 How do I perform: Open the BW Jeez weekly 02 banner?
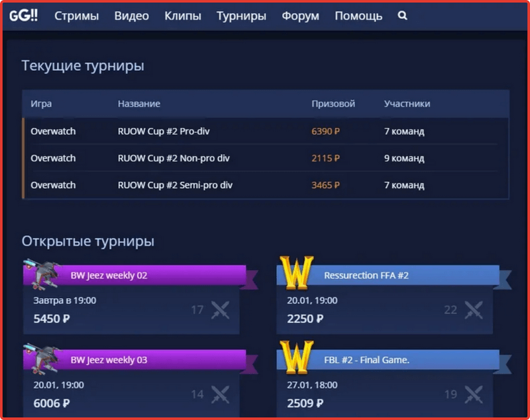[x=134, y=275]
